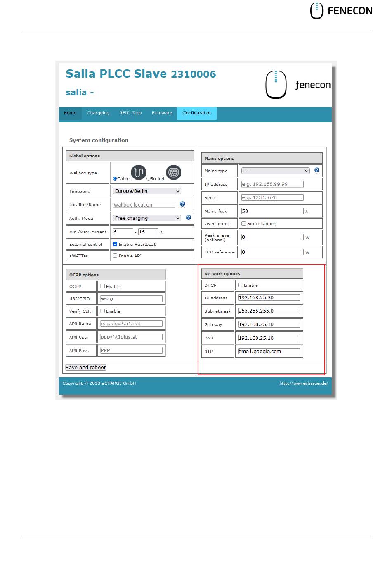Click the cable connector icon
392x561 pixels.
pyautogui.click(x=139, y=172)
